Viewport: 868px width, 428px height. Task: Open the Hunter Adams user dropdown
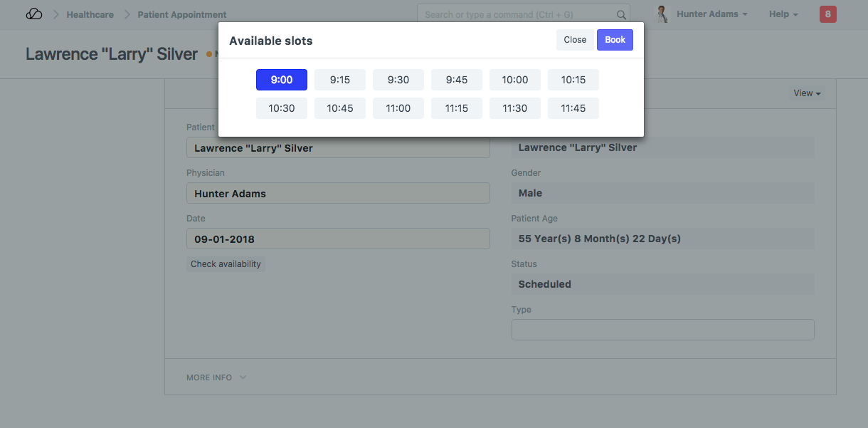[711, 14]
